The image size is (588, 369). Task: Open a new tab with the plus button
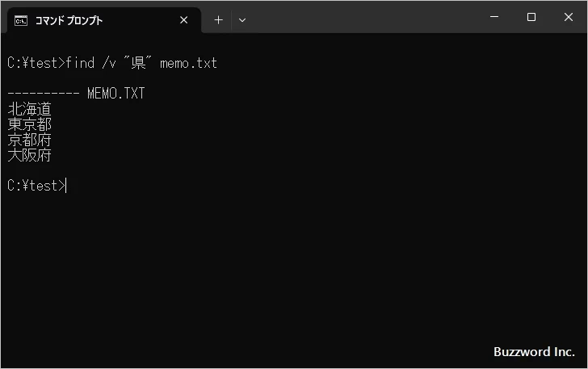(x=218, y=20)
